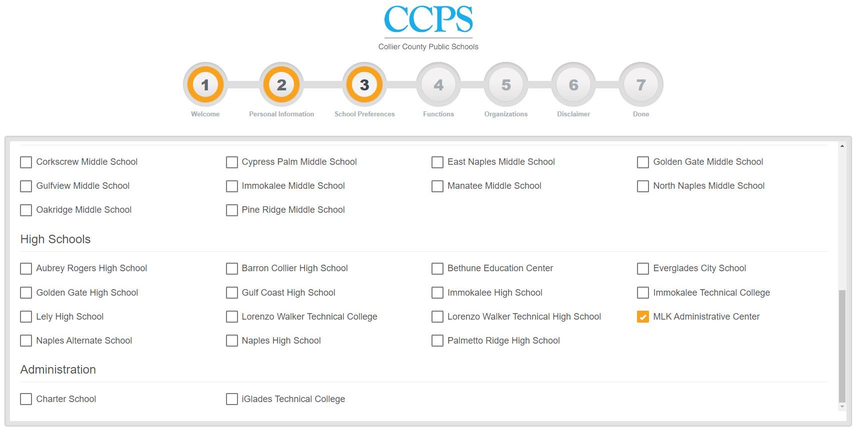
Task: Go to step 1 Welcome circle
Action: [x=205, y=85]
